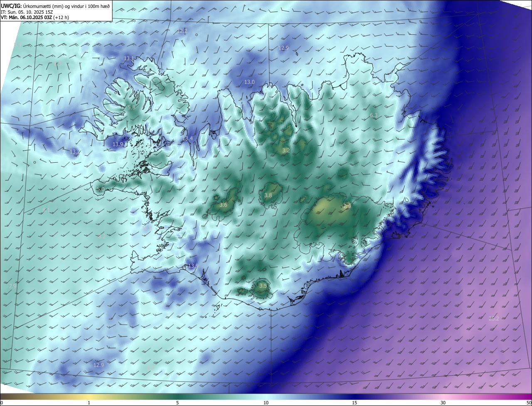Image resolution: width=532 pixels, height=406 pixels.
Task: Click the 13.4 value label
Action: click(x=188, y=138)
